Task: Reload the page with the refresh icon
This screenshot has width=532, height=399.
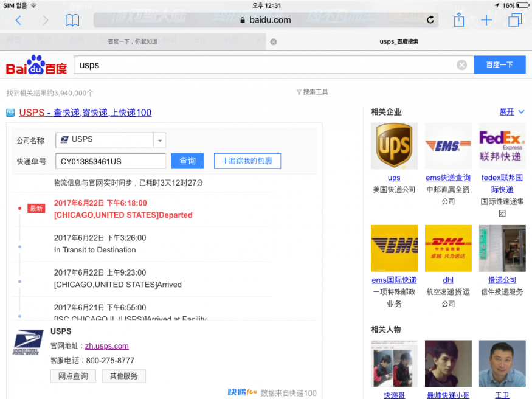Action: click(430, 20)
